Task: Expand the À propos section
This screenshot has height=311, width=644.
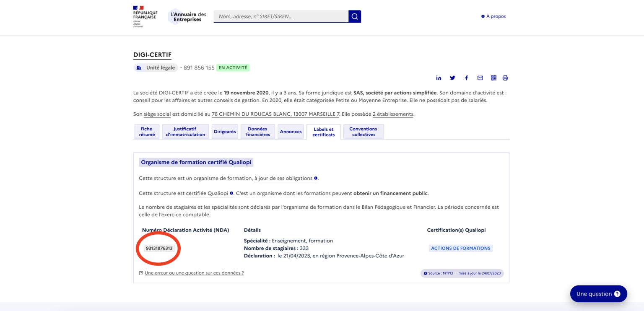Action: click(493, 16)
